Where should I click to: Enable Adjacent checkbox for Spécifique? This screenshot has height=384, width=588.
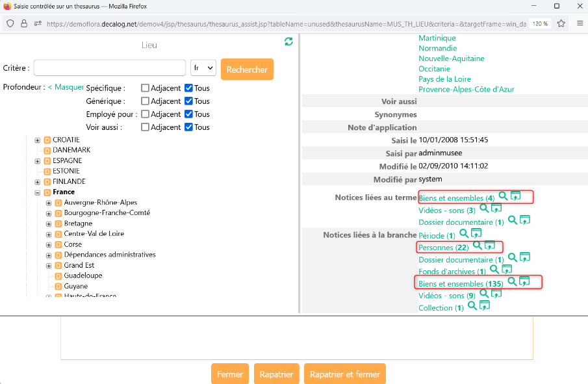click(x=146, y=88)
